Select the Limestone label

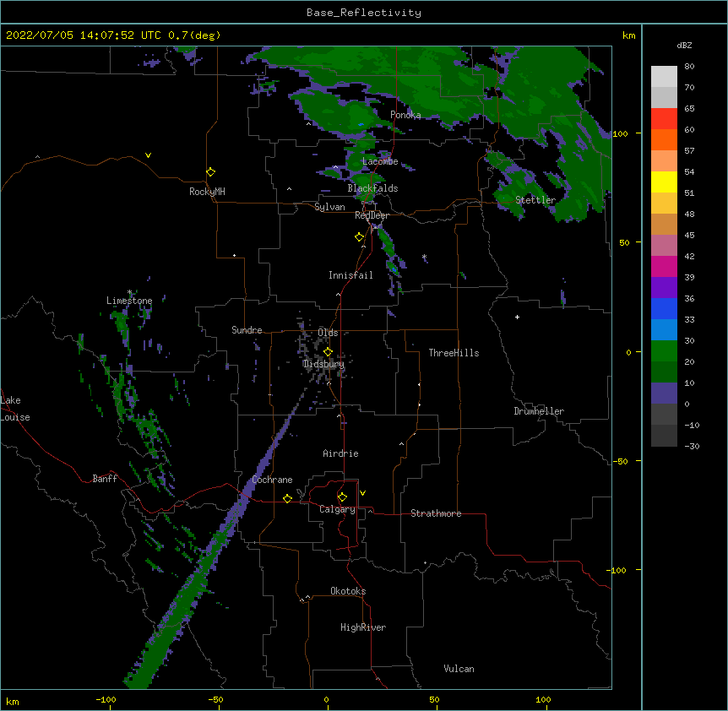tap(129, 301)
